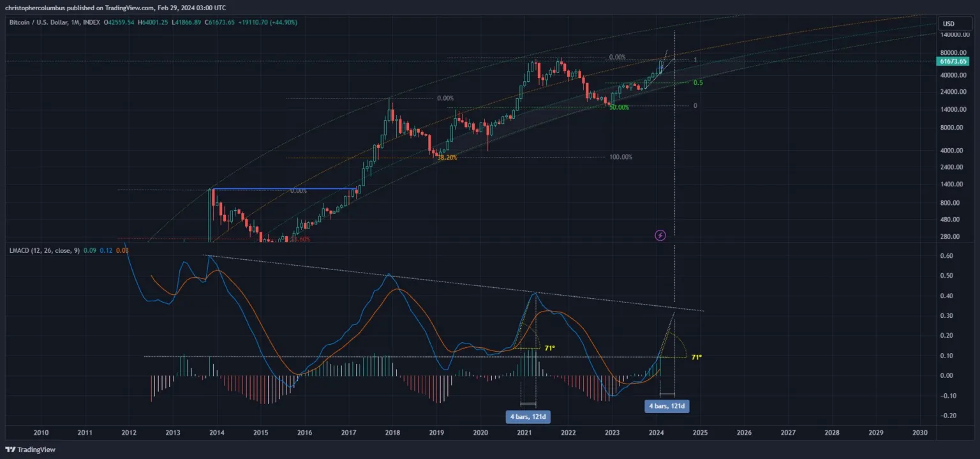
Task: Click the TradingView logo at bottom left
Action: point(31,449)
